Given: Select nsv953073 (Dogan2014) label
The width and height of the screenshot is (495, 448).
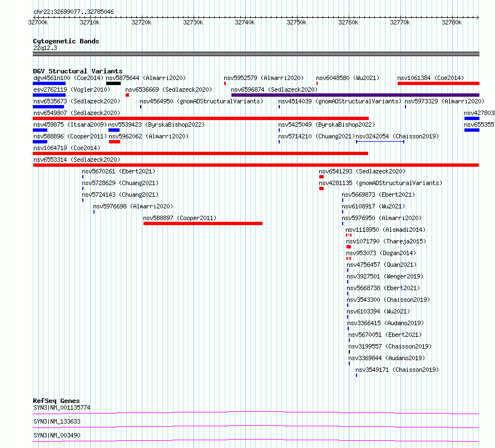Looking at the screenshot, I should 381,253.
